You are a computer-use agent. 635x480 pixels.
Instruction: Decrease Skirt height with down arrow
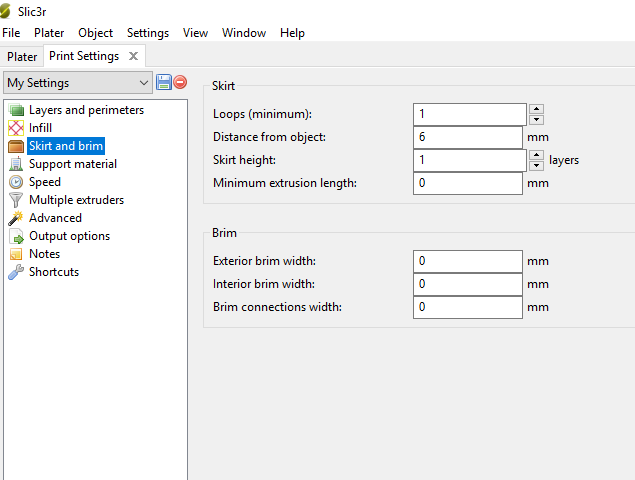[x=537, y=165]
